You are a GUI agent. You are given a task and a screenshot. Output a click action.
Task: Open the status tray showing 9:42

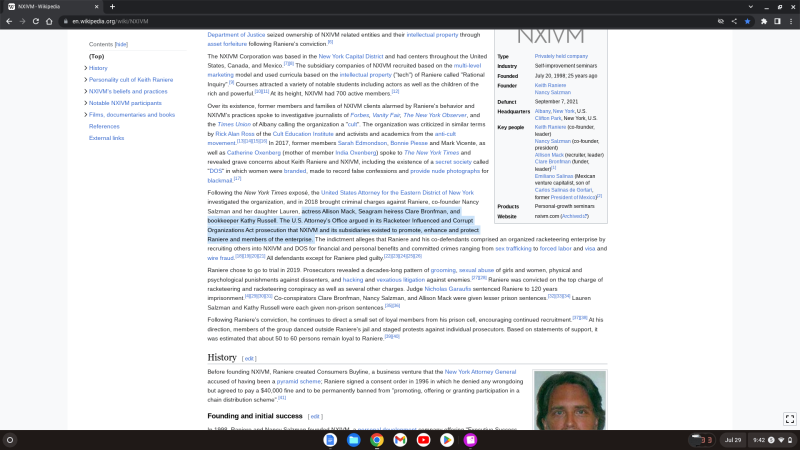pyautogui.click(x=772, y=440)
